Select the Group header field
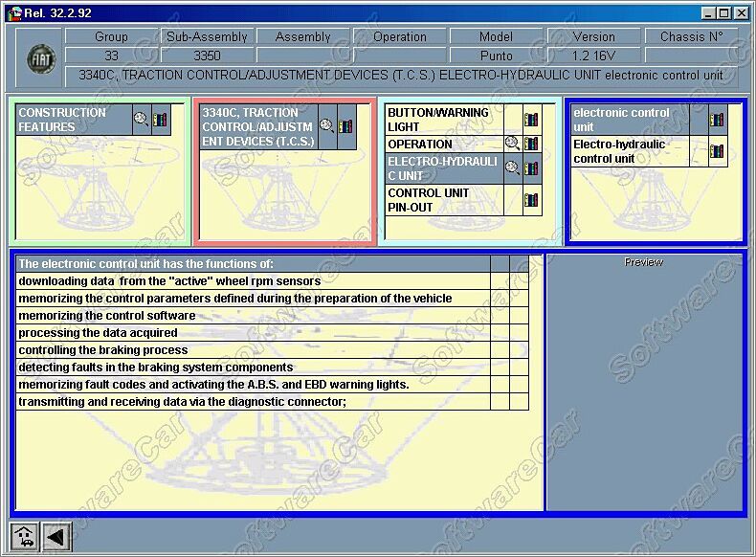 click(111, 37)
